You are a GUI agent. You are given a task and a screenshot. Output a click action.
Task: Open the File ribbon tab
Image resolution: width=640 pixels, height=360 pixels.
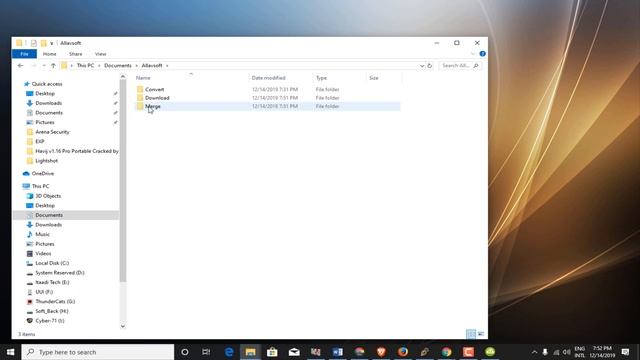24,54
